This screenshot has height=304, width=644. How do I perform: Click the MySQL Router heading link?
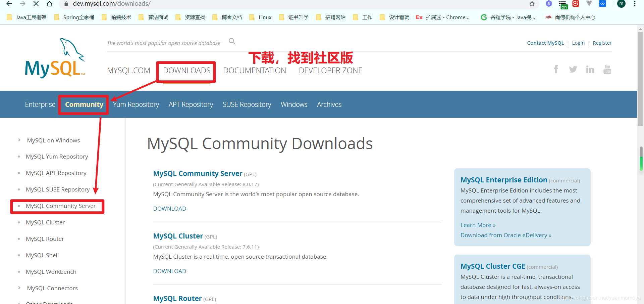tap(177, 299)
